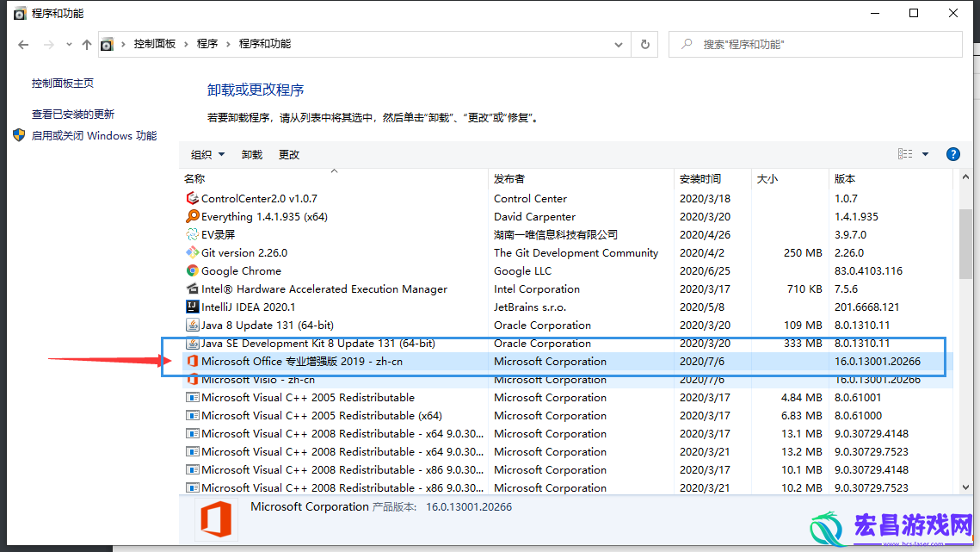This screenshot has height=552, width=980.
Task: Click the 卸载 toolbar button
Action: point(252,155)
